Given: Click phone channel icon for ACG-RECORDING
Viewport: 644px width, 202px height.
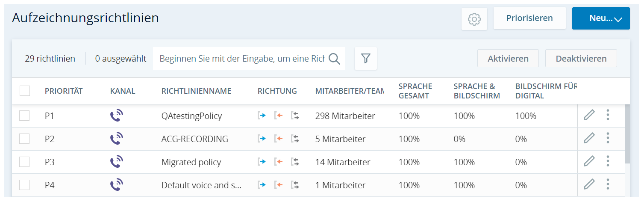Looking at the screenshot, I should click(x=117, y=139).
